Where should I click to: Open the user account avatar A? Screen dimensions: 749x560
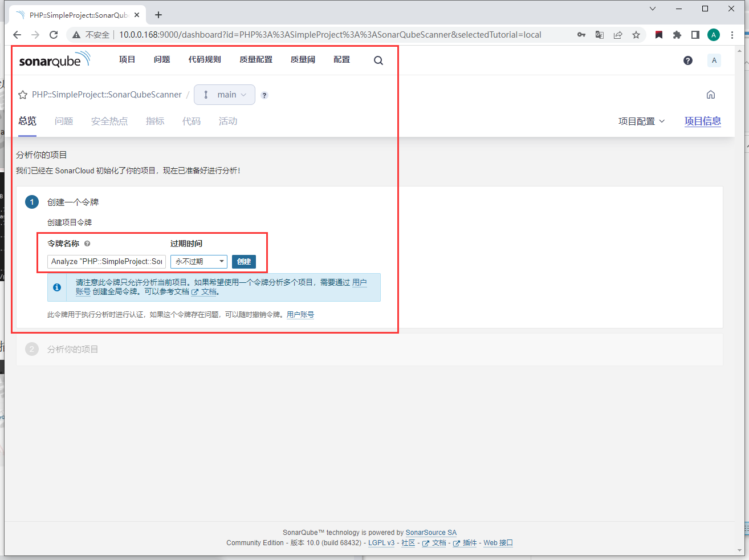(714, 60)
